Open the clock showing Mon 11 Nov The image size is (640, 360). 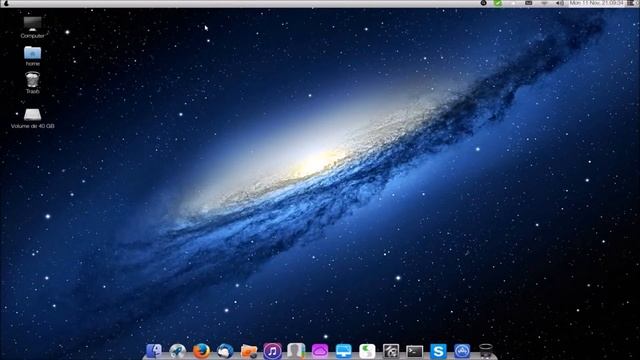tap(596, 3)
